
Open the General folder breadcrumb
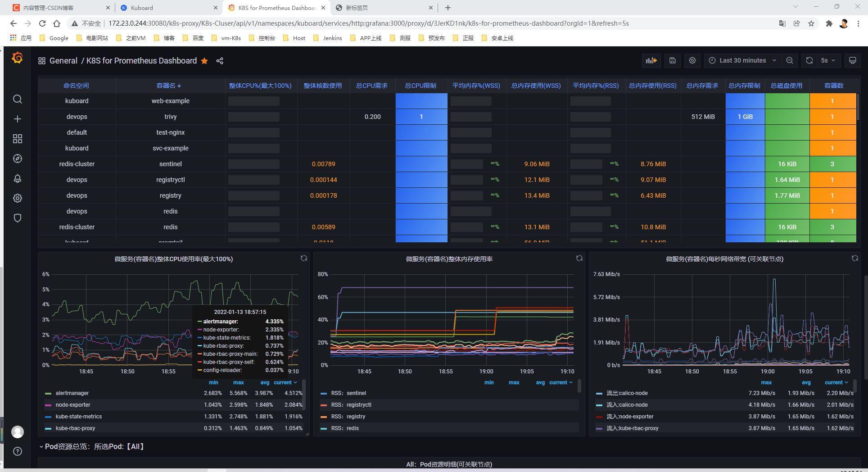[63, 61]
